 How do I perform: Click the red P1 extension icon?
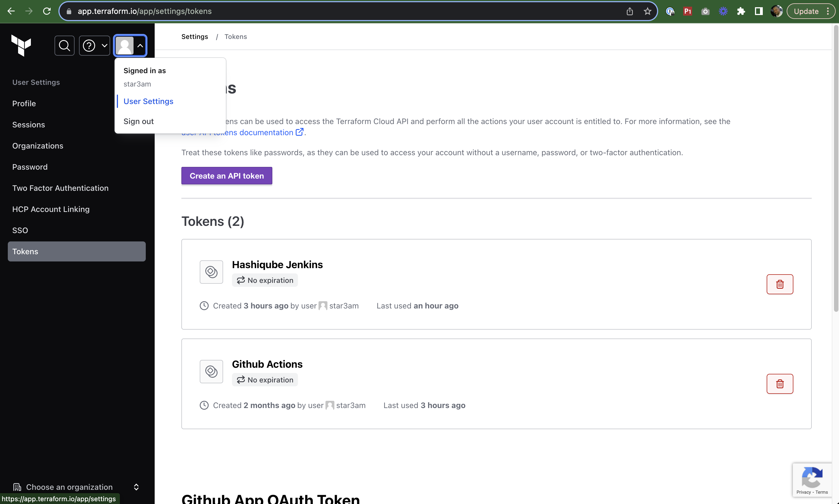coord(687,11)
